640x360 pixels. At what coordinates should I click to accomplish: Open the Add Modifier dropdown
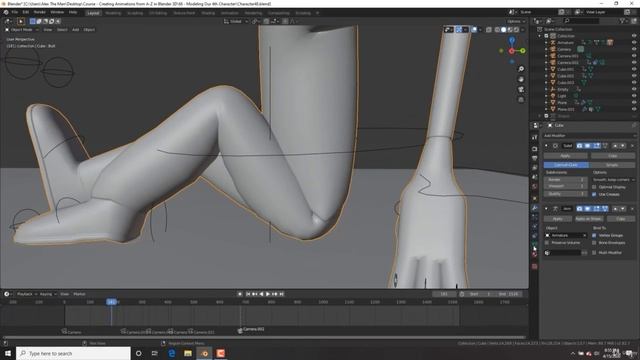589,136
